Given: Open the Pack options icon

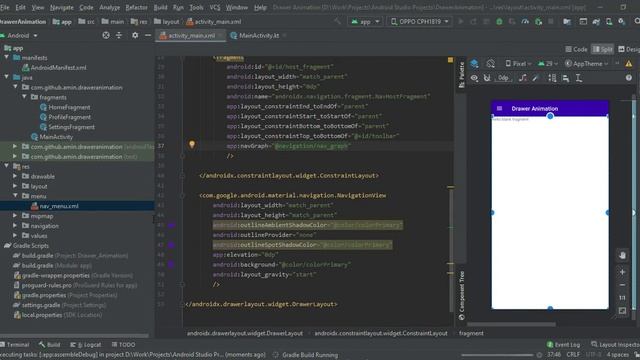Looking at the screenshot, I should [x=552, y=78].
